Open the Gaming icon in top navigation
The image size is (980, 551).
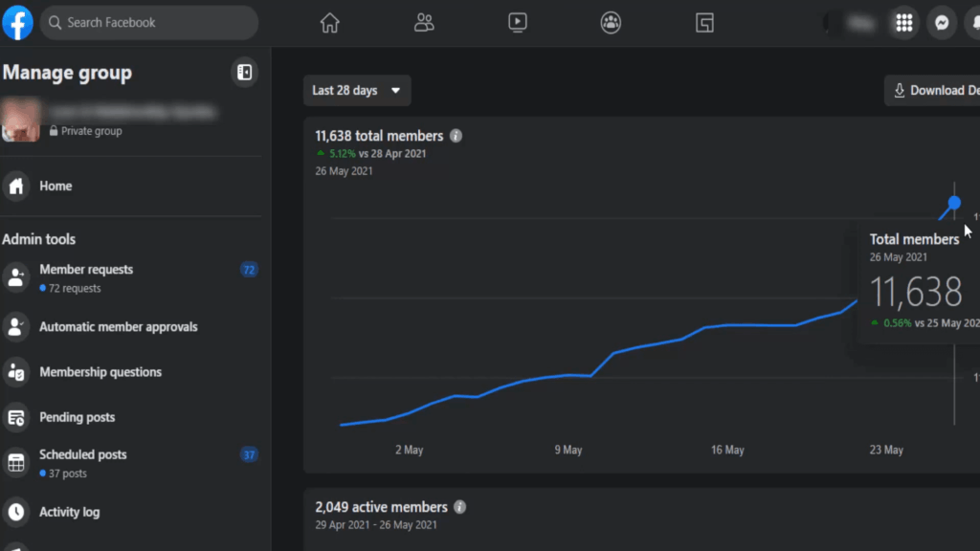704,23
